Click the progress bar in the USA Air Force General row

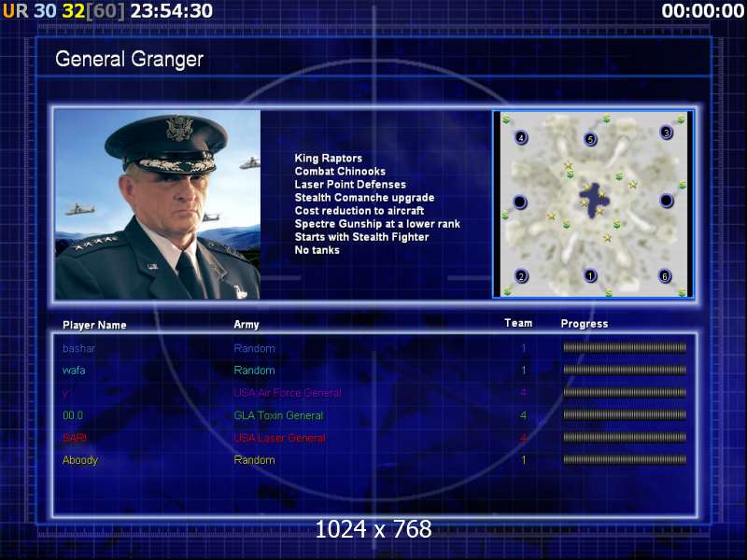tap(625, 392)
